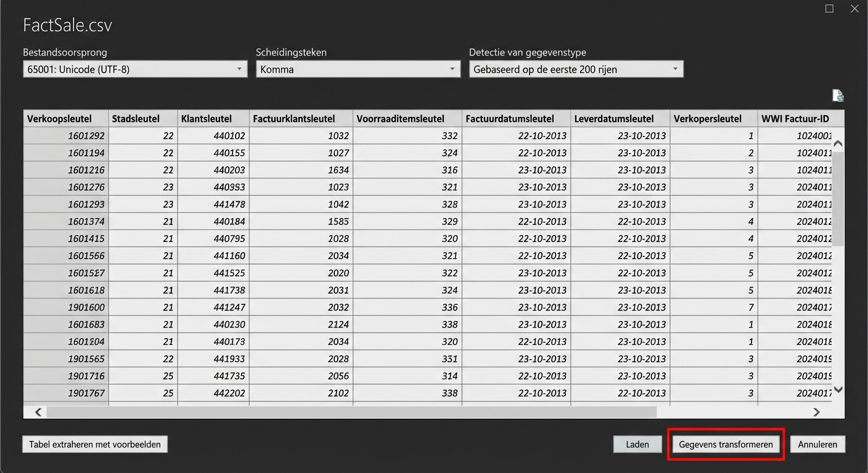Click Tabel extraheren met voorbeelden
This screenshot has width=868, height=473.
(95, 444)
